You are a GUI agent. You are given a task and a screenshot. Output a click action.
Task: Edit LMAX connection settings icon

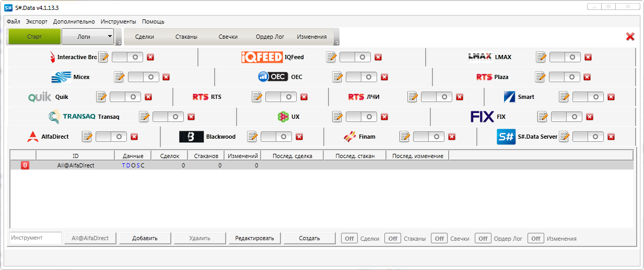point(541,57)
